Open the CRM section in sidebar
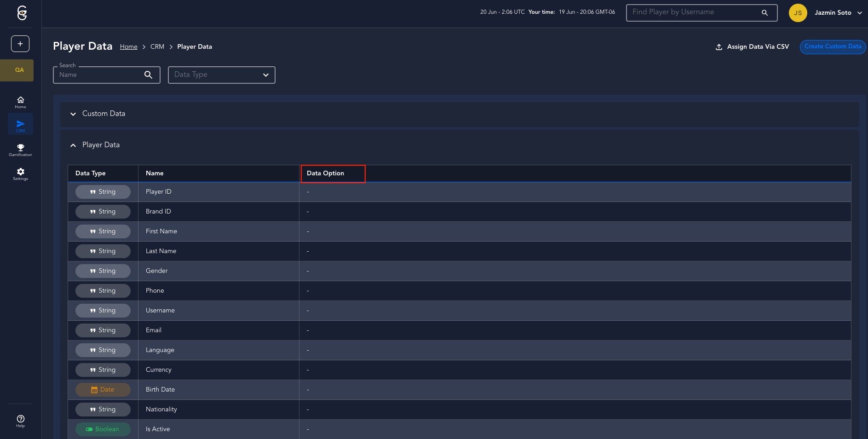The height and width of the screenshot is (439, 868). (x=20, y=125)
